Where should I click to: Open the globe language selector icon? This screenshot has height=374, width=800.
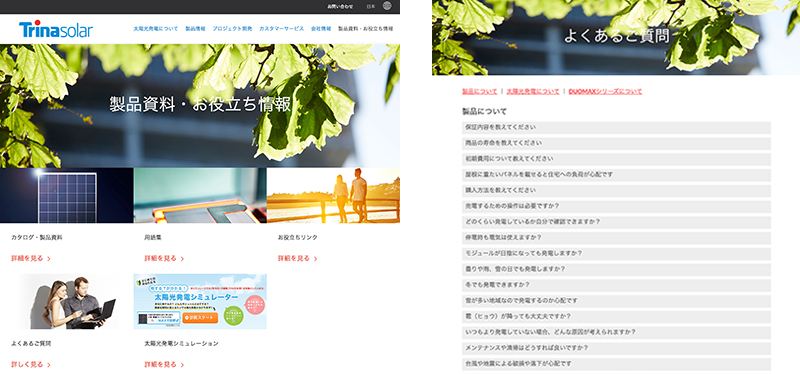387,6
